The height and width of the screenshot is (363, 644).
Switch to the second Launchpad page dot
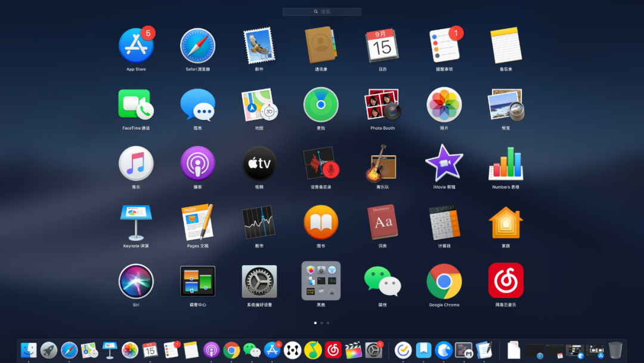coord(321,323)
